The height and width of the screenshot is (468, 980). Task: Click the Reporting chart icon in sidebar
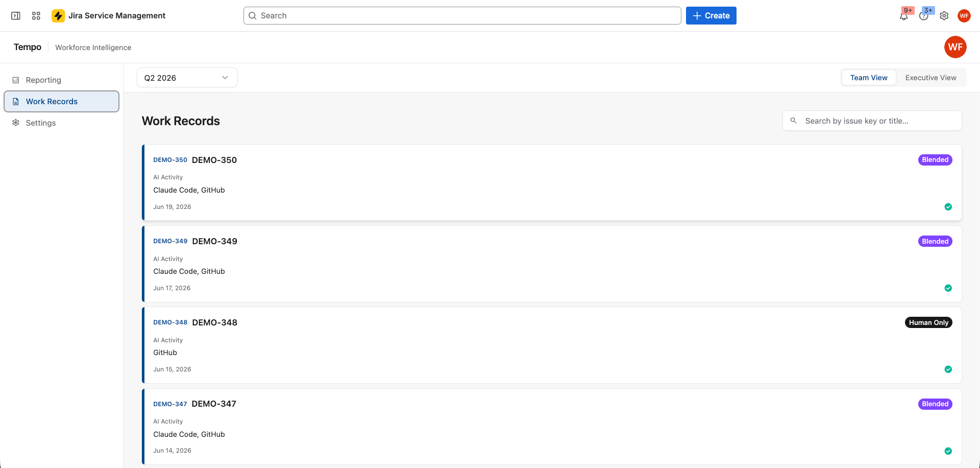click(16, 80)
